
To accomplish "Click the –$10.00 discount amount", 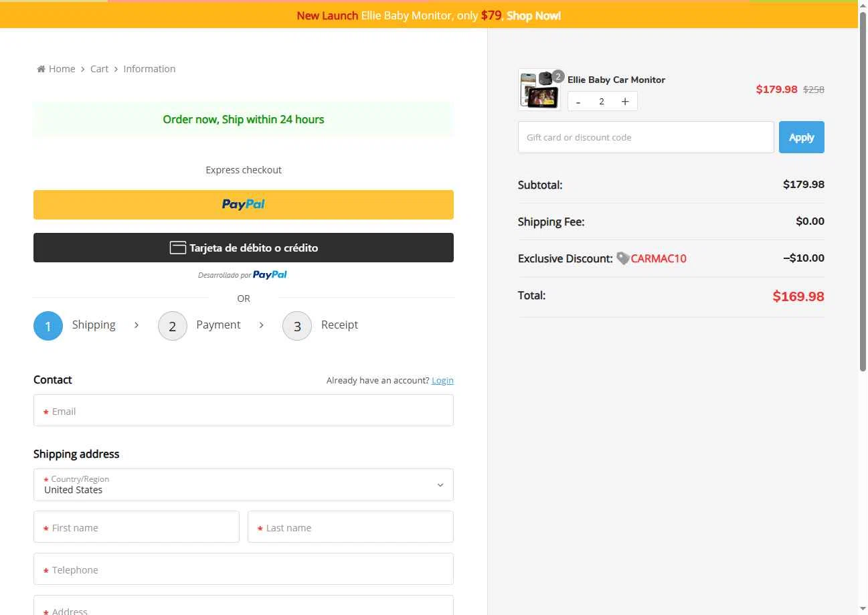I will pyautogui.click(x=804, y=258).
